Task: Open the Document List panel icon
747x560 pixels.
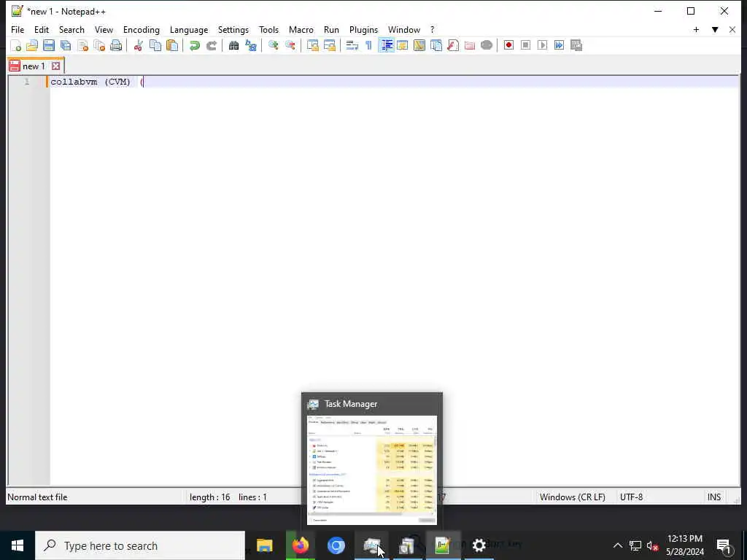Action: 436,45
